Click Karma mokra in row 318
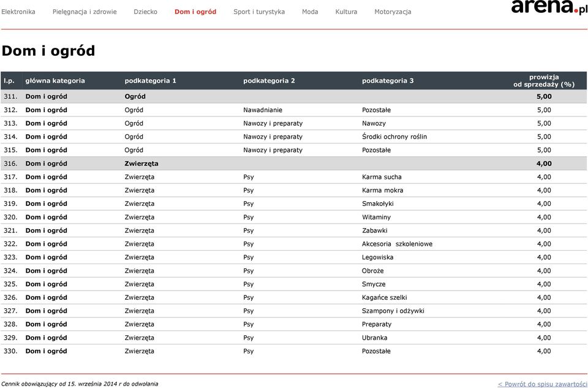Viewport: 588px width, 388px height. click(x=382, y=190)
